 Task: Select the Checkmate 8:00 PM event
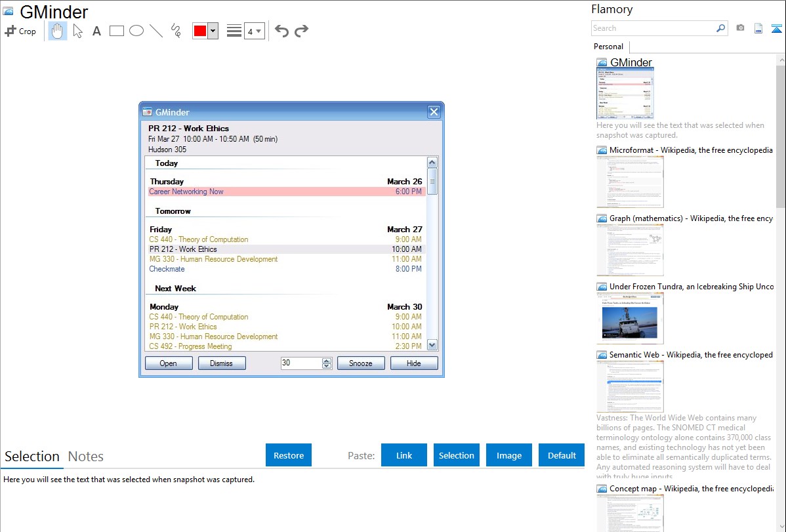pyautogui.click(x=287, y=269)
